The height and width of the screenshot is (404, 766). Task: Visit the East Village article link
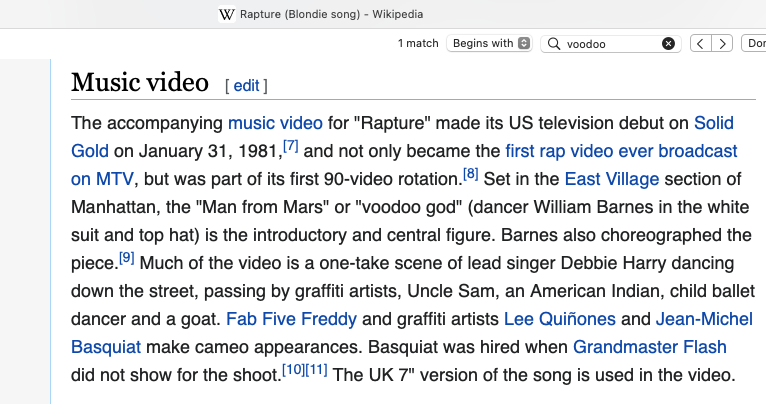(611, 180)
